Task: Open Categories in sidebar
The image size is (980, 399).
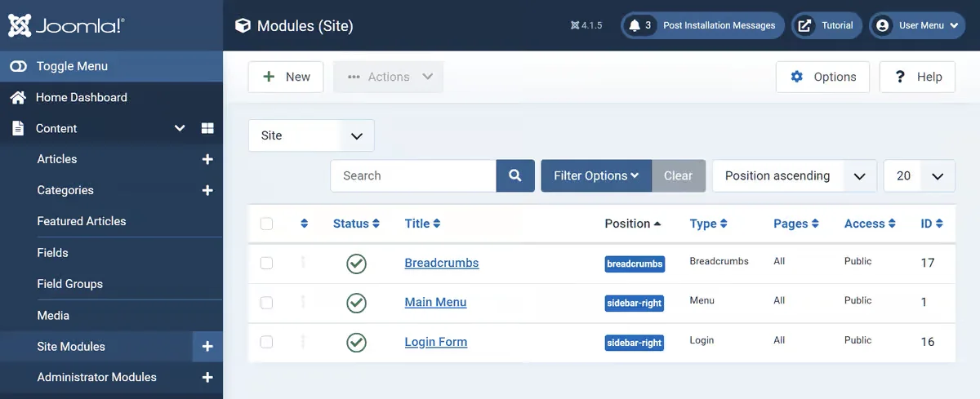Action: (65, 190)
